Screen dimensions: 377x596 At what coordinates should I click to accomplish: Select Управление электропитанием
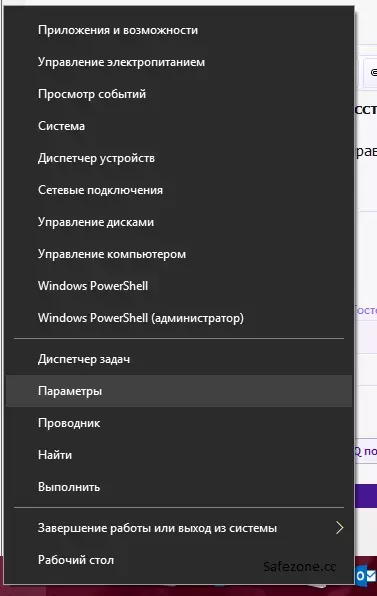pos(179,62)
